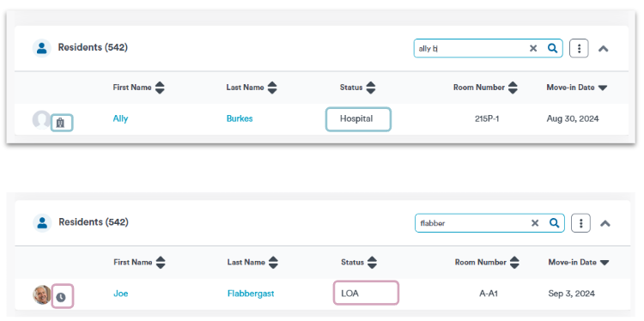This screenshot has height=321, width=644.
Task: Sort by First Name in the top table
Action: (139, 88)
